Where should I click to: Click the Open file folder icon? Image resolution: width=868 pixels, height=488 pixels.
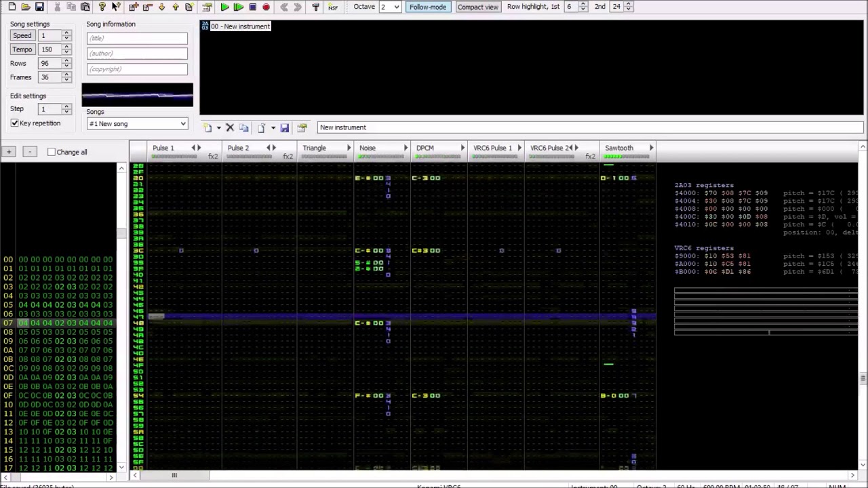[25, 7]
